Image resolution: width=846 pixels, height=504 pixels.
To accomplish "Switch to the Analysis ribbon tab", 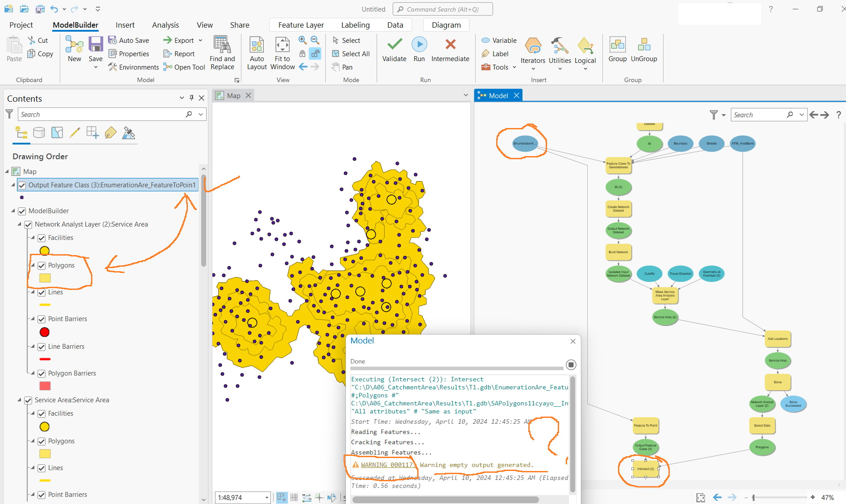I will tap(166, 25).
